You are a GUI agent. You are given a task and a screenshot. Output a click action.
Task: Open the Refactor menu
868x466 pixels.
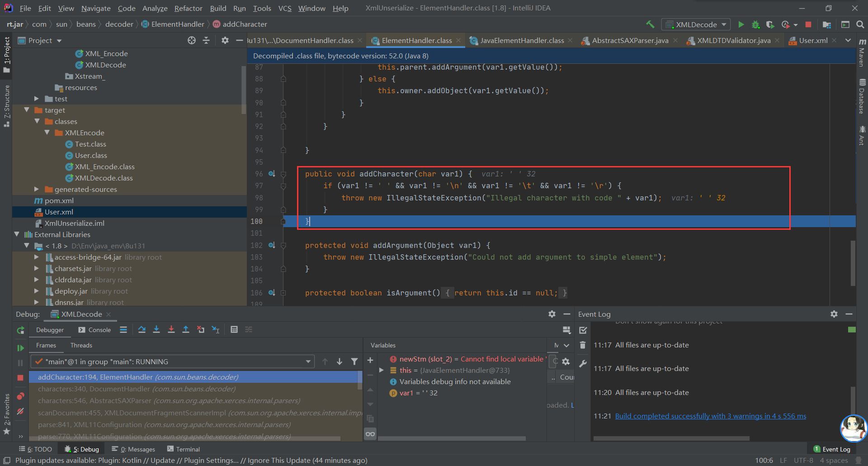pos(188,8)
